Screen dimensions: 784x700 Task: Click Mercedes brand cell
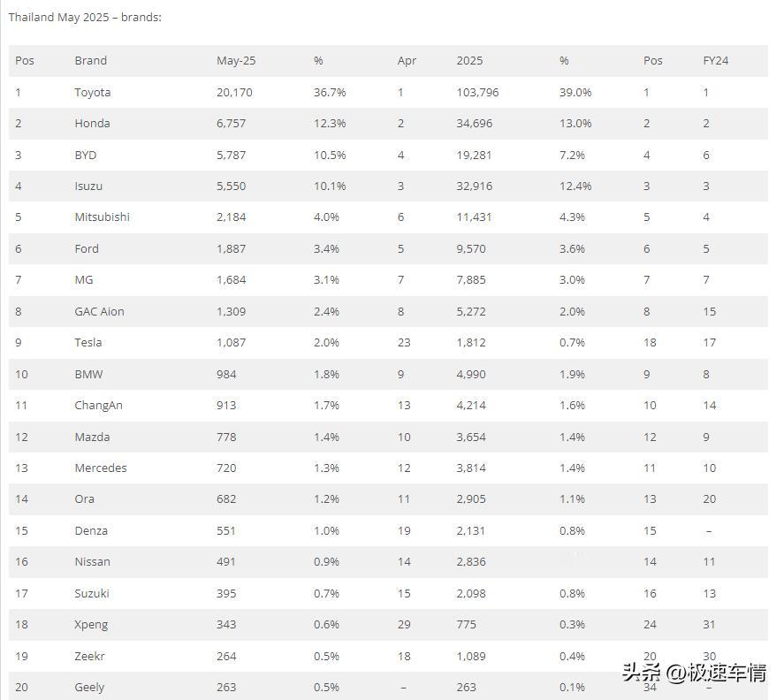[x=101, y=468]
